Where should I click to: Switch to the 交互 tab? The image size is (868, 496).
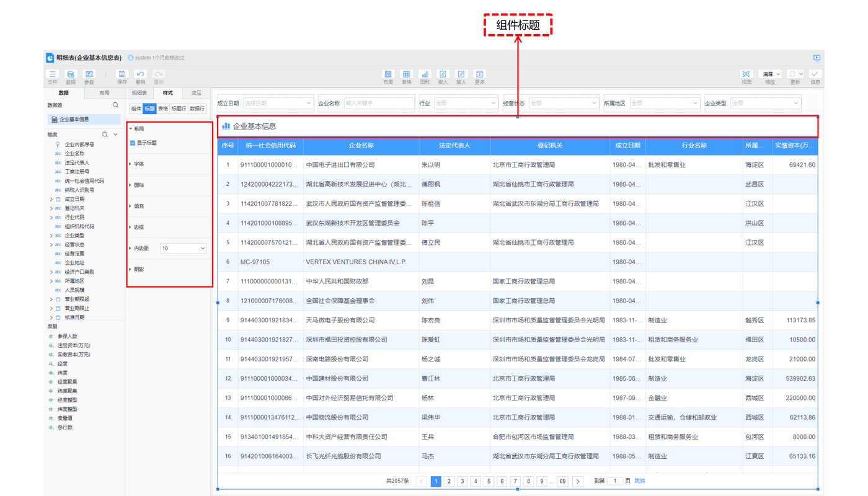click(196, 93)
